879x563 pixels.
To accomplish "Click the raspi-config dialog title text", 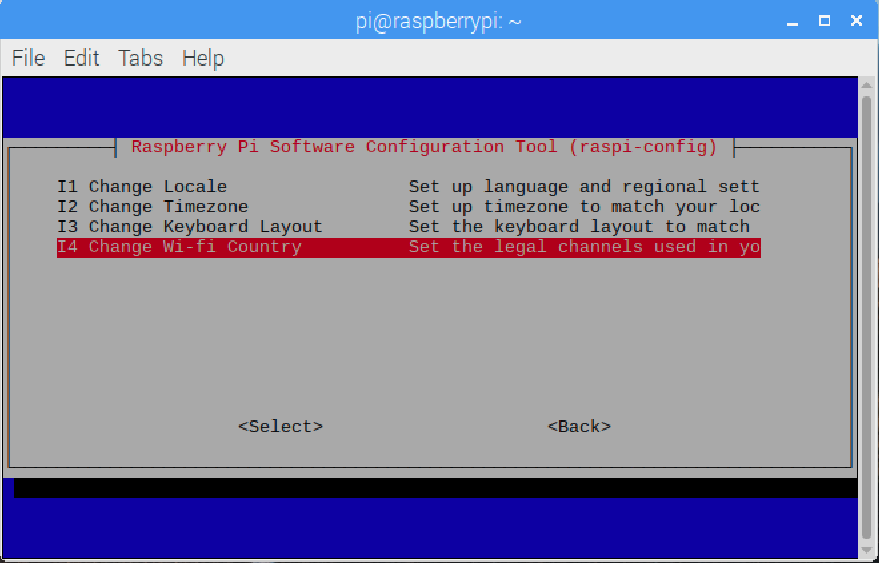I will tap(424, 146).
